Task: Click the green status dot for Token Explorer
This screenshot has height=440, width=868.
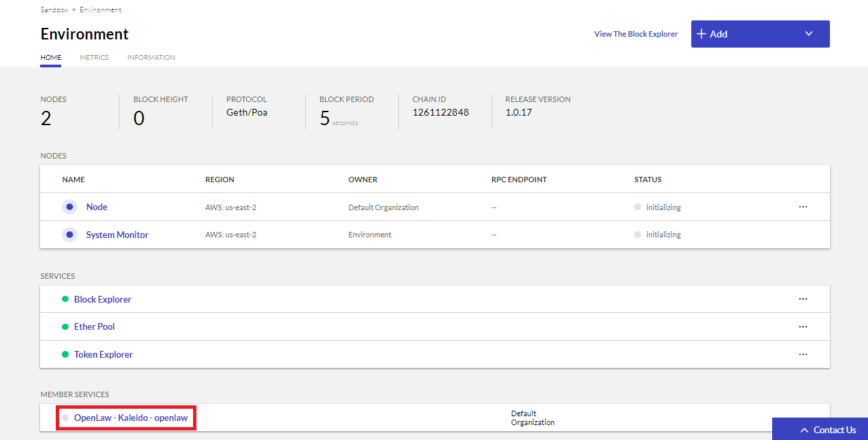Action: pyautogui.click(x=65, y=354)
